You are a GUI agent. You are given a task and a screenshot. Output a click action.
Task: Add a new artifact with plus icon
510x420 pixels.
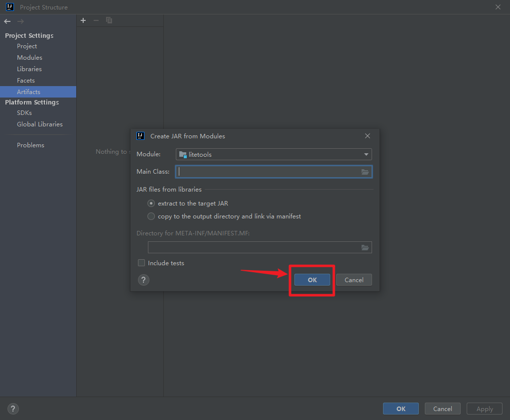tap(83, 20)
